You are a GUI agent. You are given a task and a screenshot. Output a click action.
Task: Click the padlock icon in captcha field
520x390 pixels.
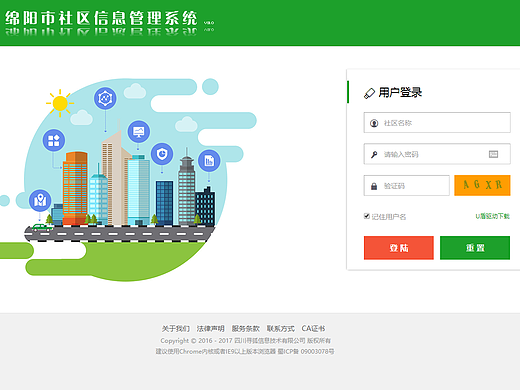click(374, 186)
